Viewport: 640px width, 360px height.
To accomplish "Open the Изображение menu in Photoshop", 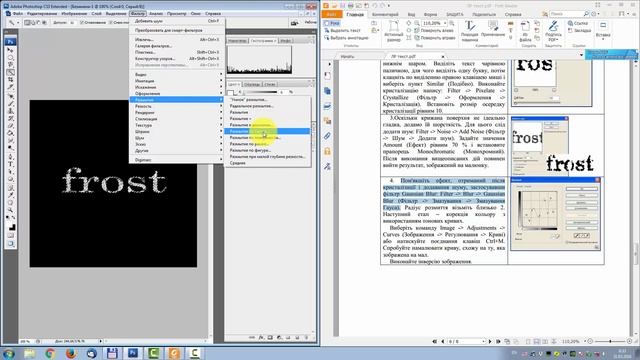I will point(74,13).
